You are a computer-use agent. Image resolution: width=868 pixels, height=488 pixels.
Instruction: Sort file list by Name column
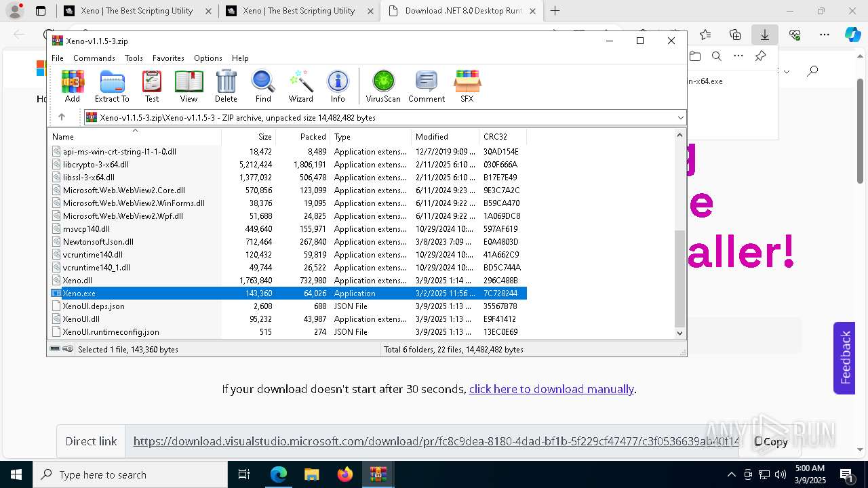pyautogui.click(x=134, y=136)
